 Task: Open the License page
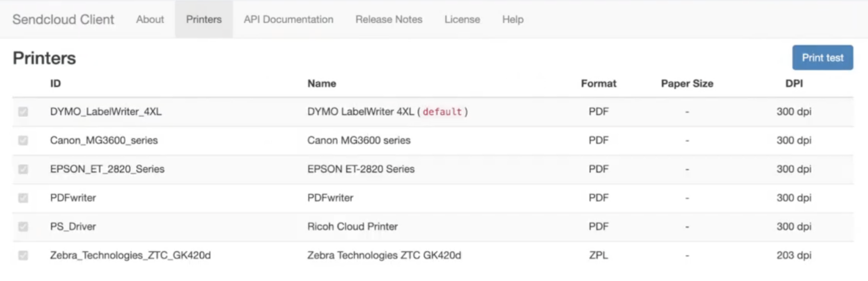[462, 19]
